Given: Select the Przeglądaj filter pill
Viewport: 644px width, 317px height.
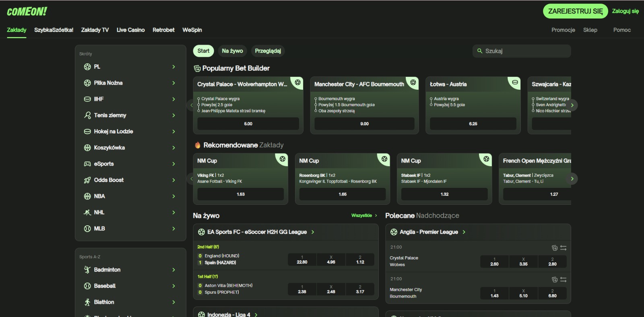Looking at the screenshot, I should pos(268,51).
